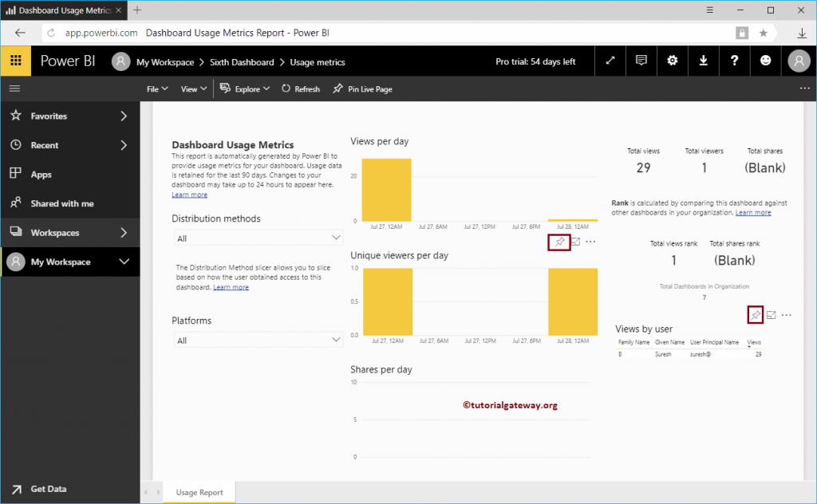Viewport: 817px width, 504px height.
Task: Click the Refresh icon in the report toolbar
Action: [301, 89]
